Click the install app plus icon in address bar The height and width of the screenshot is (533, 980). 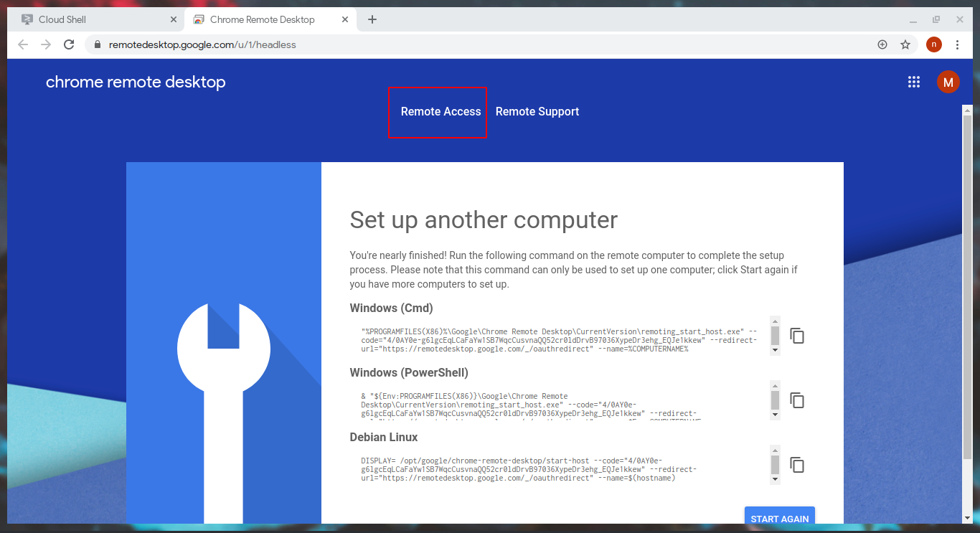click(x=882, y=44)
